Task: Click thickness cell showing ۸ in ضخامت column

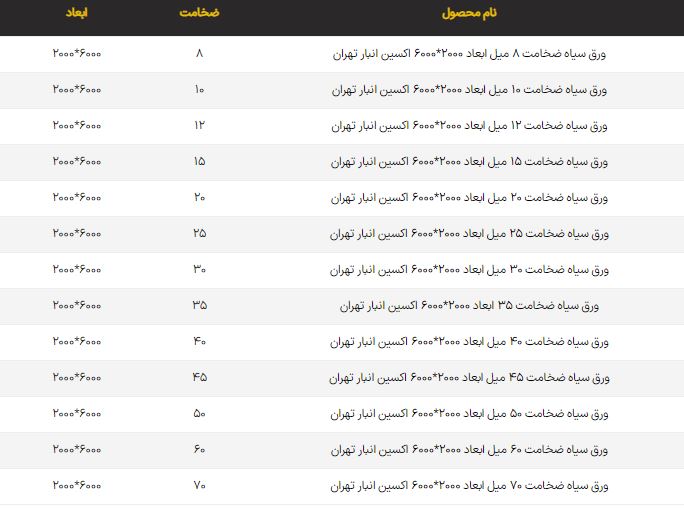Action: pyautogui.click(x=200, y=54)
